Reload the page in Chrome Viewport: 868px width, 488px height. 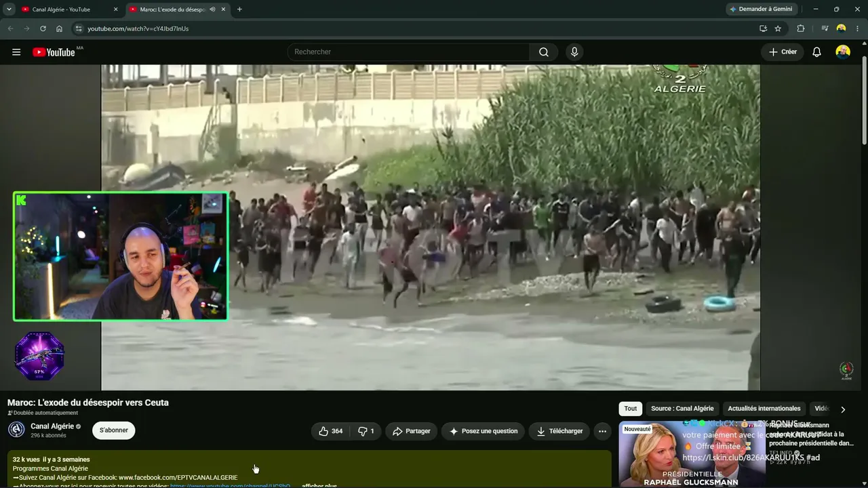[x=43, y=28]
